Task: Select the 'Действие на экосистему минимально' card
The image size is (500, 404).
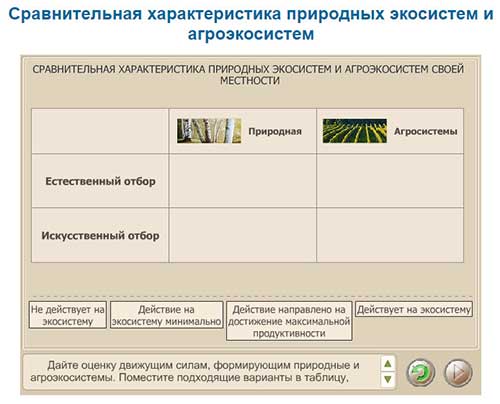Action: [166, 315]
